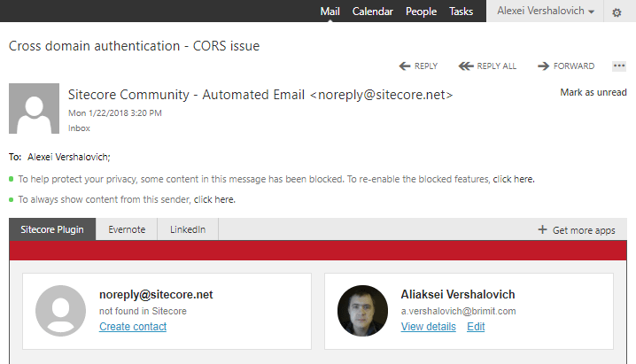Select the Sitecore Plugin tab

52,229
